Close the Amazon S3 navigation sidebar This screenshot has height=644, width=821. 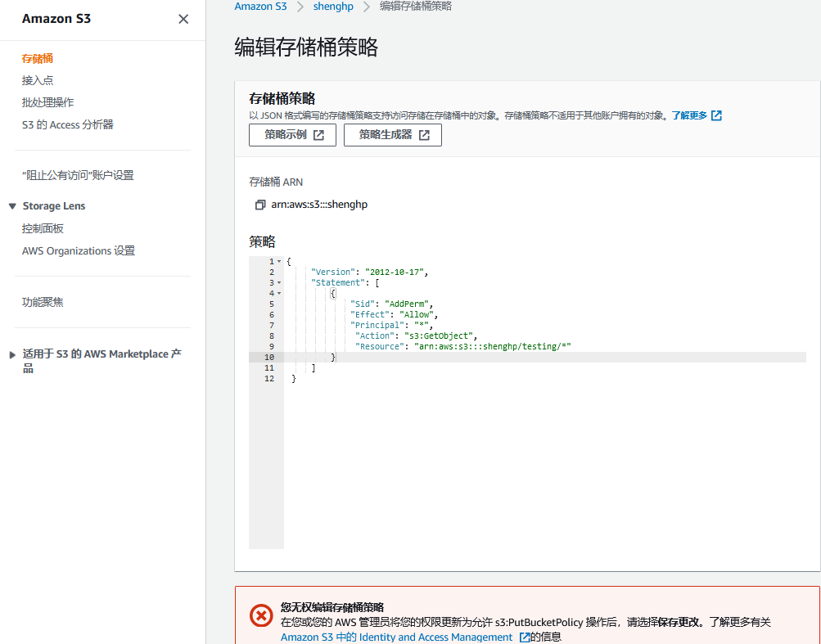click(x=183, y=18)
